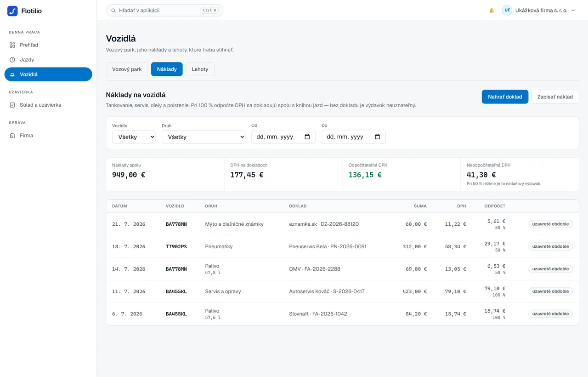Click the ODPOČET column header

click(495, 206)
